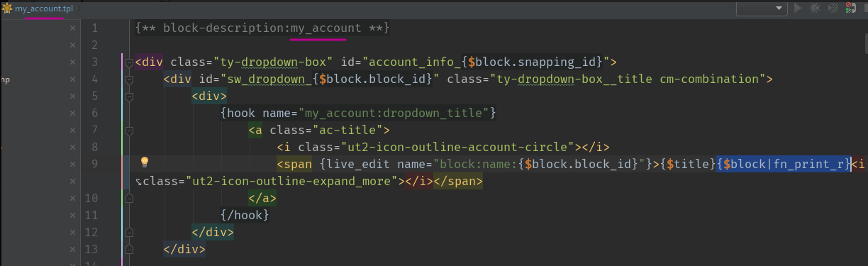Click line number 2 in the gutter
This screenshot has width=868, height=266.
pyautogui.click(x=94, y=45)
